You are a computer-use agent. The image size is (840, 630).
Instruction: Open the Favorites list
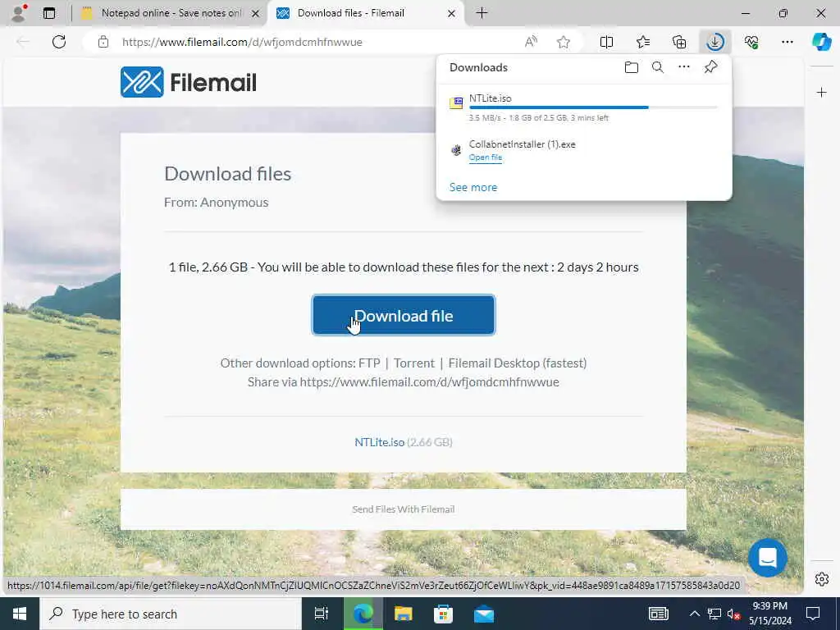[643, 42]
